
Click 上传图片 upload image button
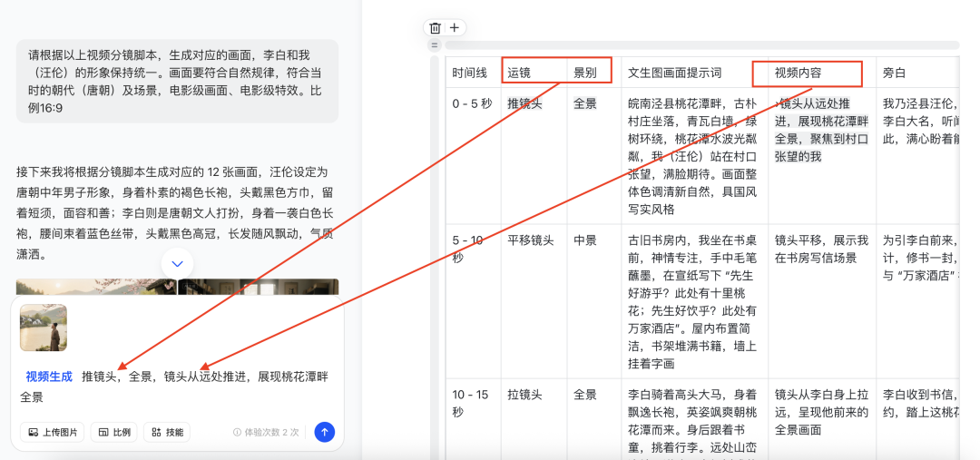(x=52, y=432)
